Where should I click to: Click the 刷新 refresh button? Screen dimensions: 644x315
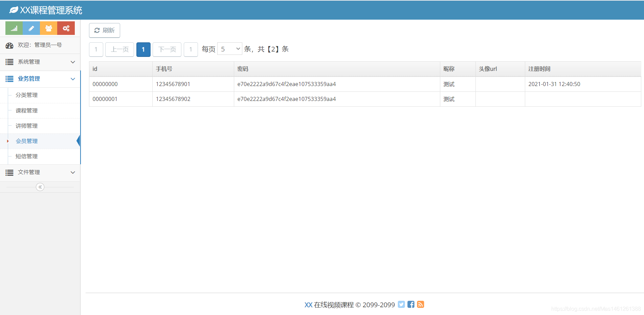click(105, 30)
